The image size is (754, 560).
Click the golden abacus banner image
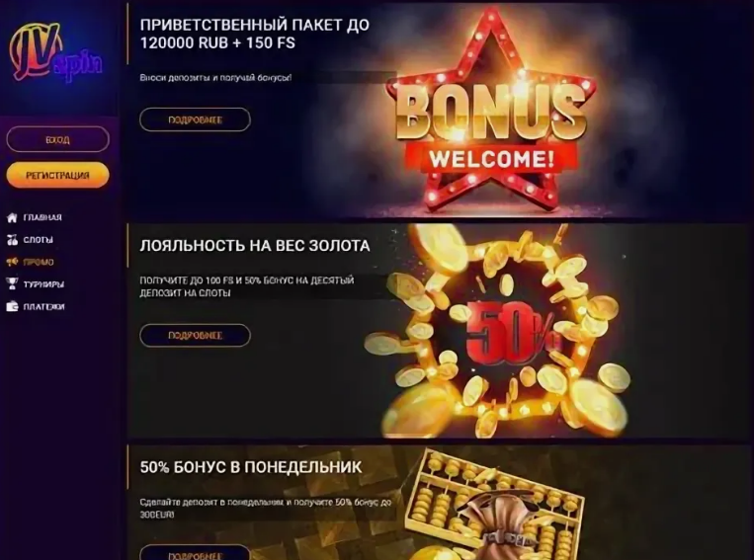coord(495,505)
